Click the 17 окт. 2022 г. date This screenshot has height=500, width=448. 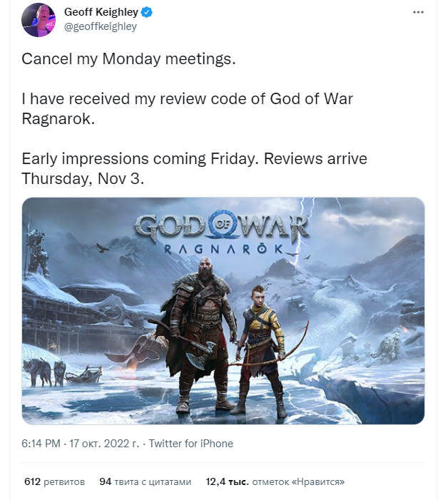coord(104,444)
